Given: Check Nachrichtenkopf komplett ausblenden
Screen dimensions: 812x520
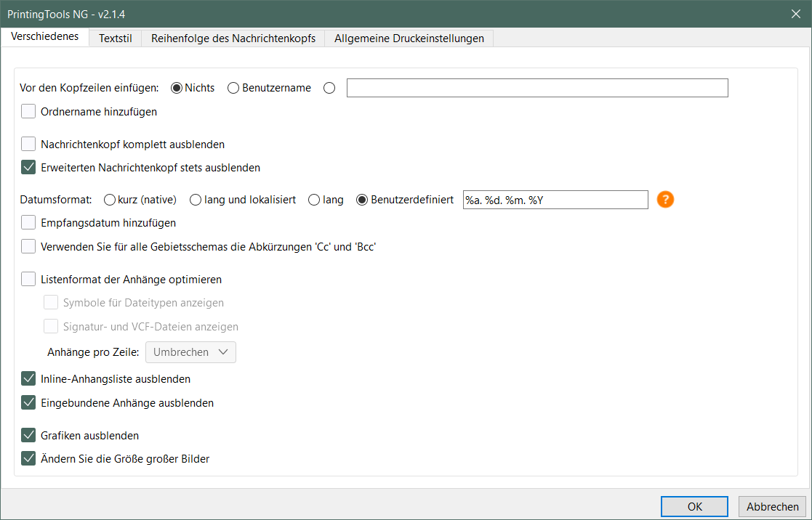Looking at the screenshot, I should click(28, 144).
